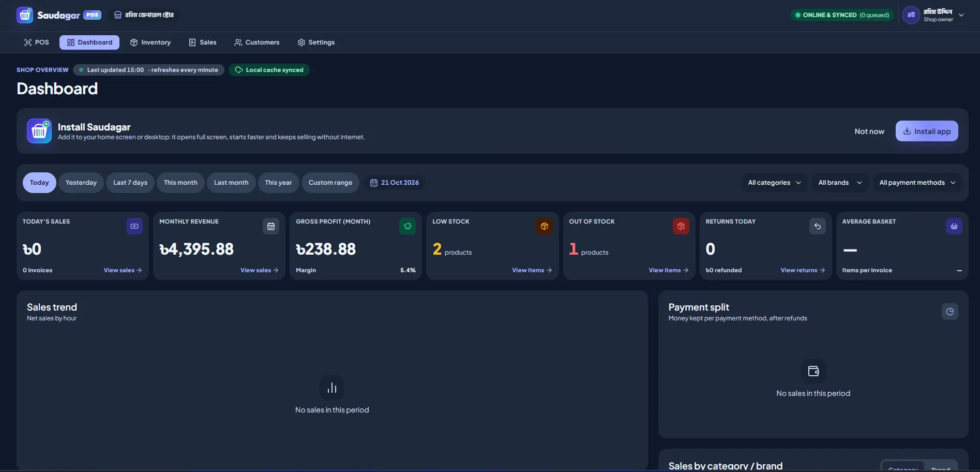
Task: Click the wallet icon in Payment split panel
Action: tap(813, 371)
